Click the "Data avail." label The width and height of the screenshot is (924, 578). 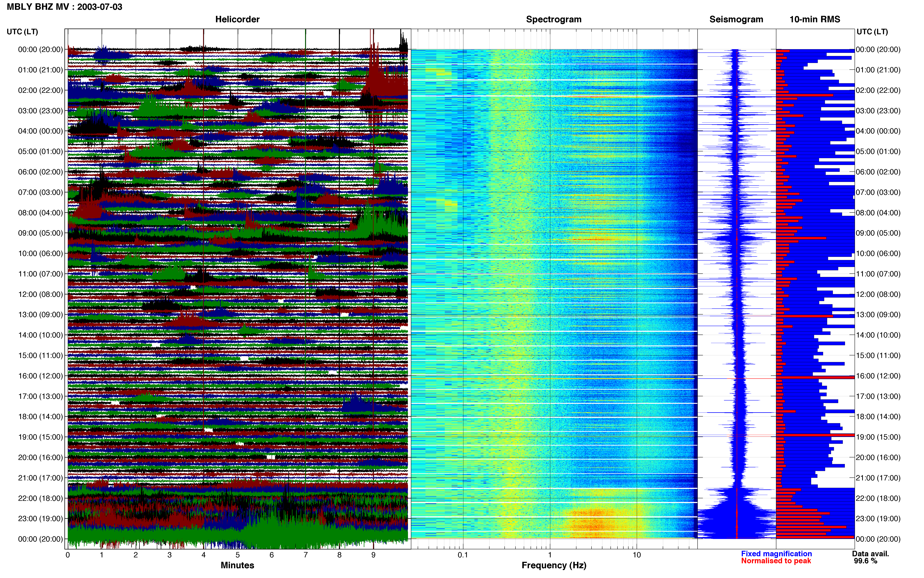click(x=870, y=554)
